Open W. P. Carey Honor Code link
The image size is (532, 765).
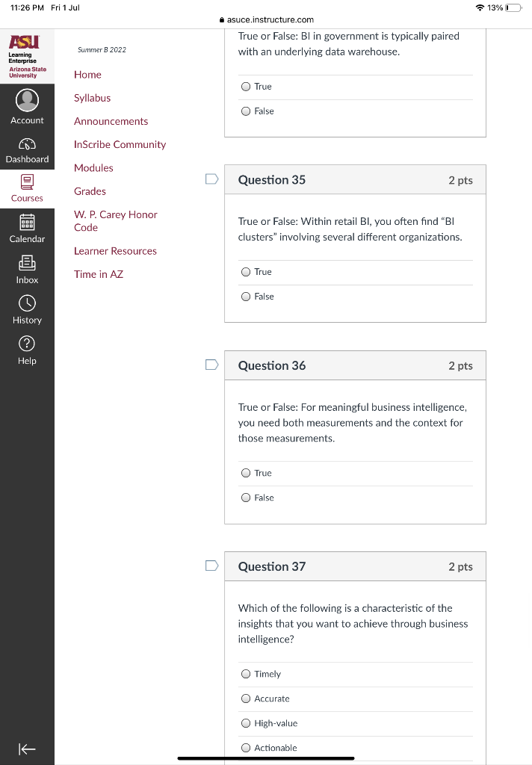(116, 221)
